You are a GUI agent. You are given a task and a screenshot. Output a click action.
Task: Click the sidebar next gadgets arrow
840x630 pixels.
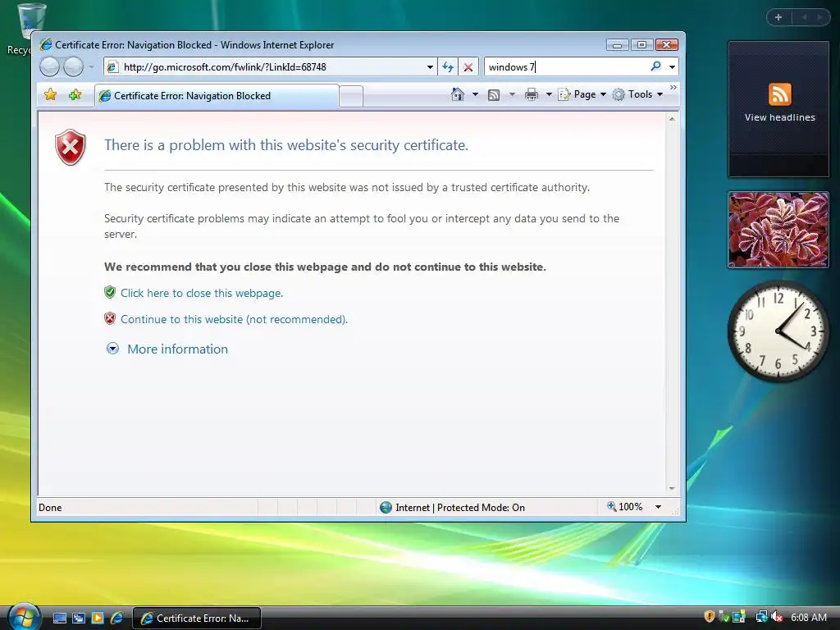coord(819,17)
